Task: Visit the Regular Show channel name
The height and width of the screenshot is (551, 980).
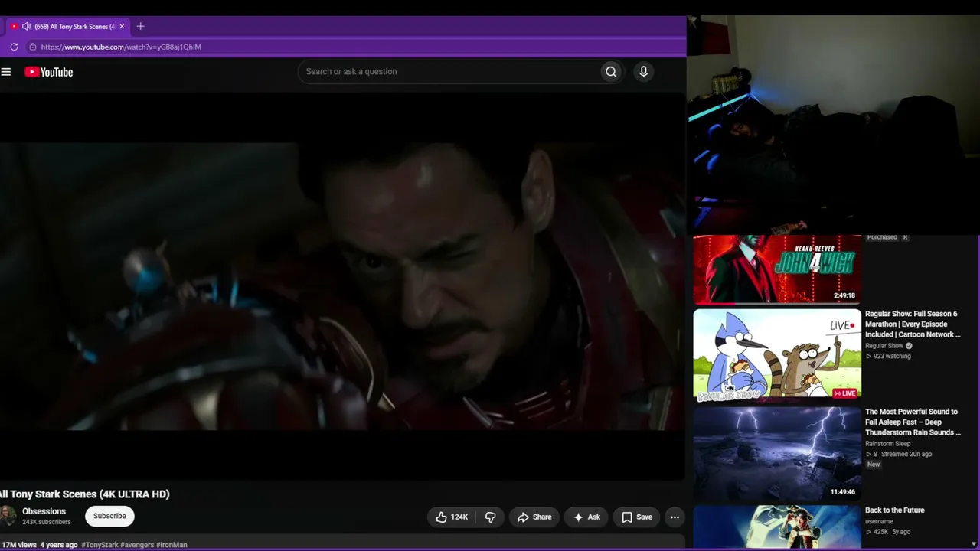Action: (884, 346)
